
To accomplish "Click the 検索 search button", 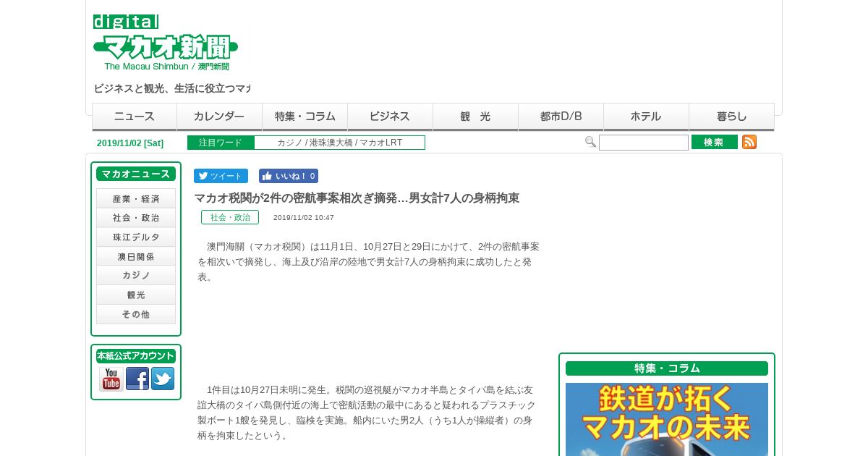I will (x=715, y=142).
